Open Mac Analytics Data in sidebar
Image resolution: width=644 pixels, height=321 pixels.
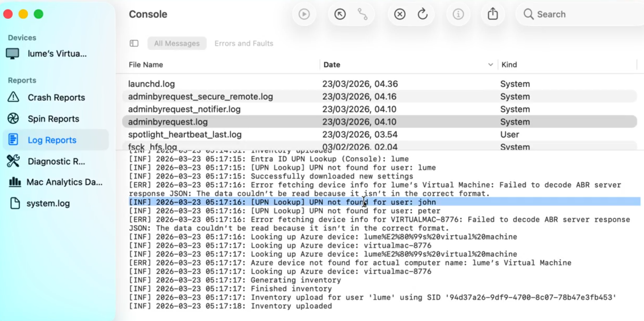64,182
